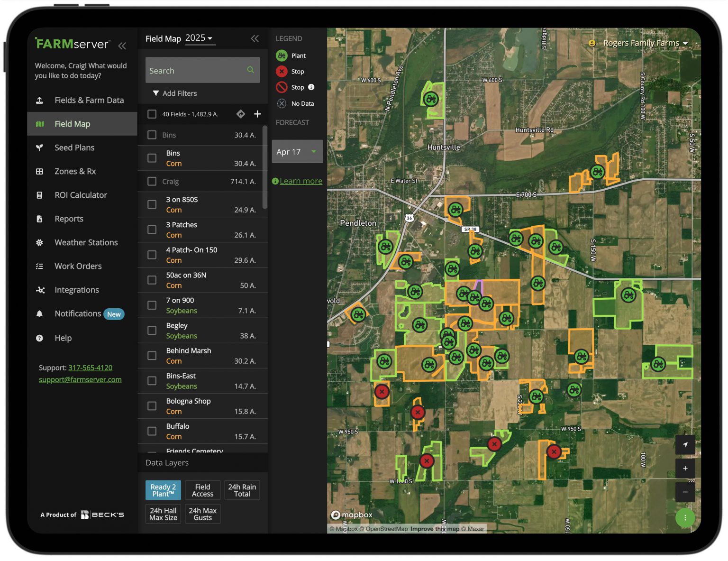Open the Field Map menu item
The image size is (728, 561).
(x=82, y=124)
